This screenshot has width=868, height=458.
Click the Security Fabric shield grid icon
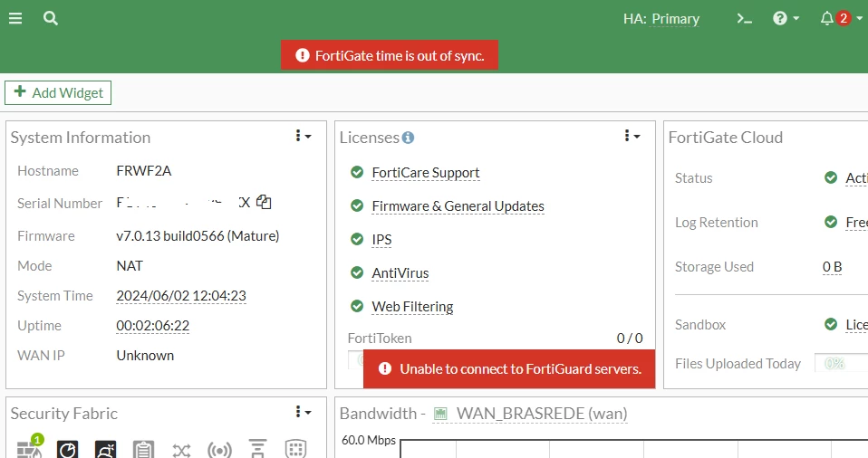pyautogui.click(x=295, y=449)
